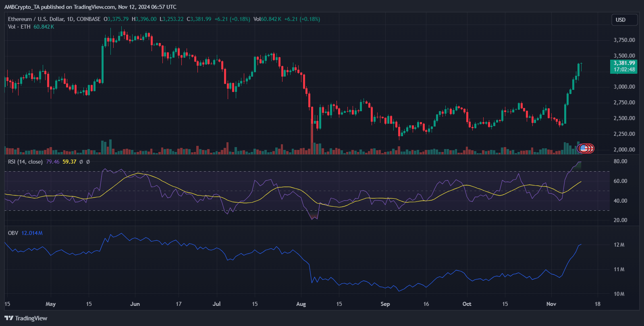Click the current price label 3,381.99
Viewport: 644px width, 326px height.
coord(624,63)
